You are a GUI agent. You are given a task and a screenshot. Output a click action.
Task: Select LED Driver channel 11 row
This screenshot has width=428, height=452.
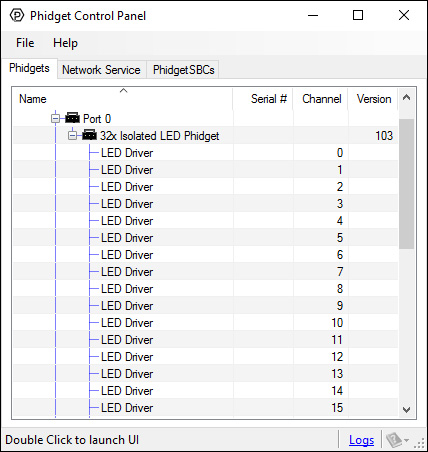click(x=206, y=340)
